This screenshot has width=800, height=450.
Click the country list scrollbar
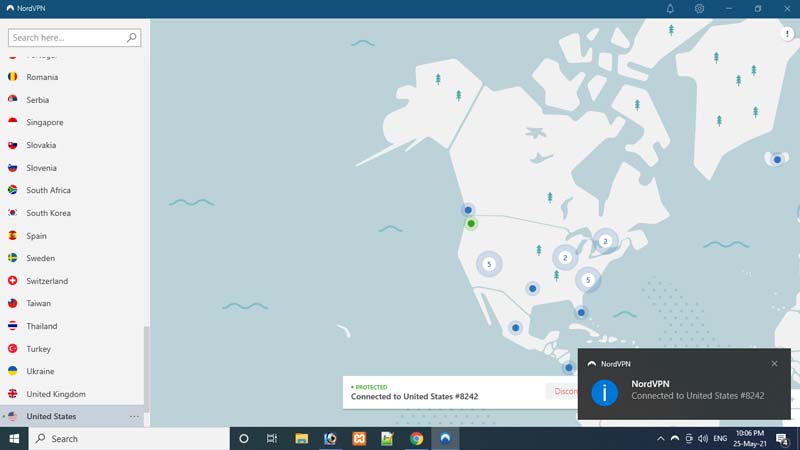[147, 370]
